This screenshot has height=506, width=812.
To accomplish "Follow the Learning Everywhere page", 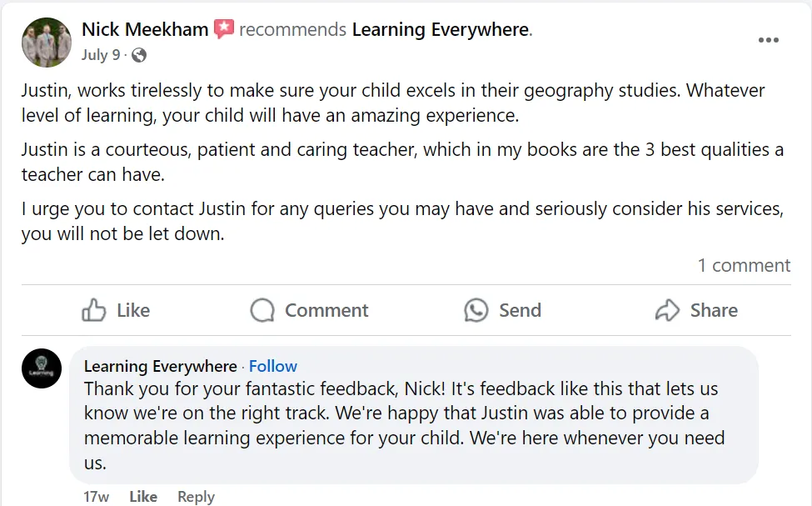I will (273, 366).
